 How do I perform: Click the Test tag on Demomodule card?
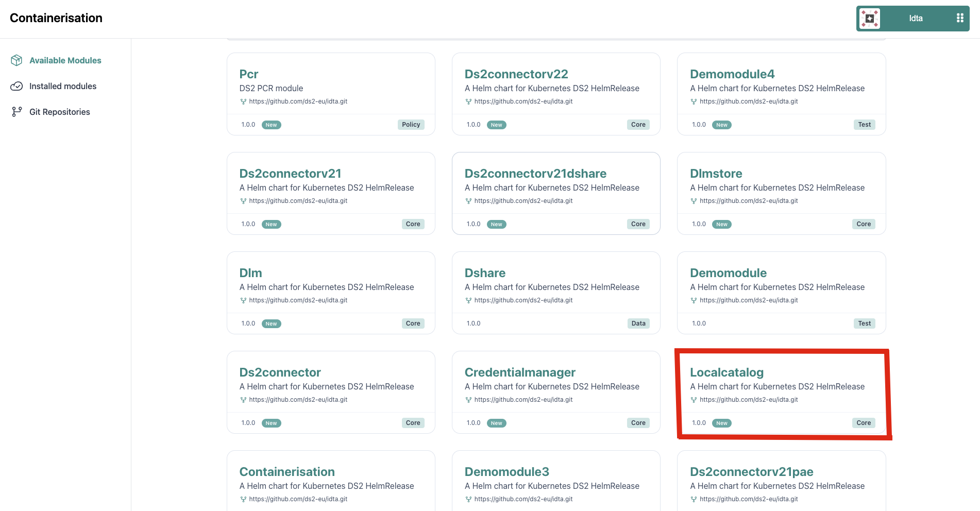pos(864,323)
